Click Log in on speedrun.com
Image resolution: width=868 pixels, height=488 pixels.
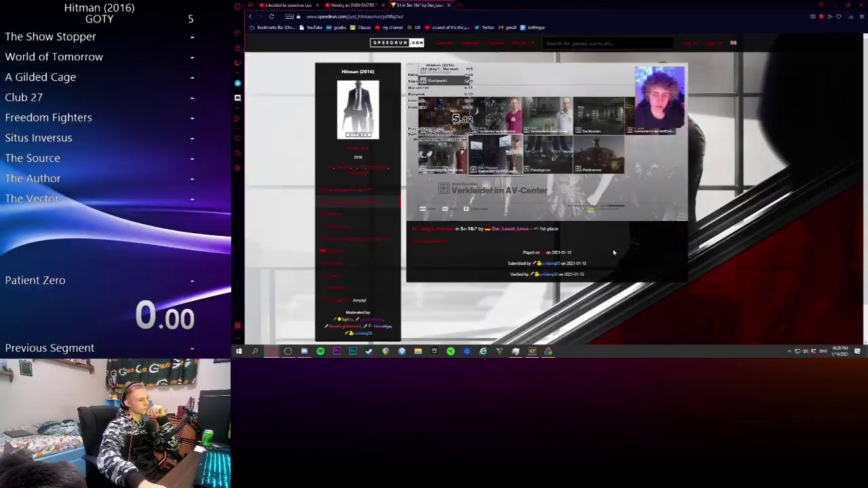point(690,43)
